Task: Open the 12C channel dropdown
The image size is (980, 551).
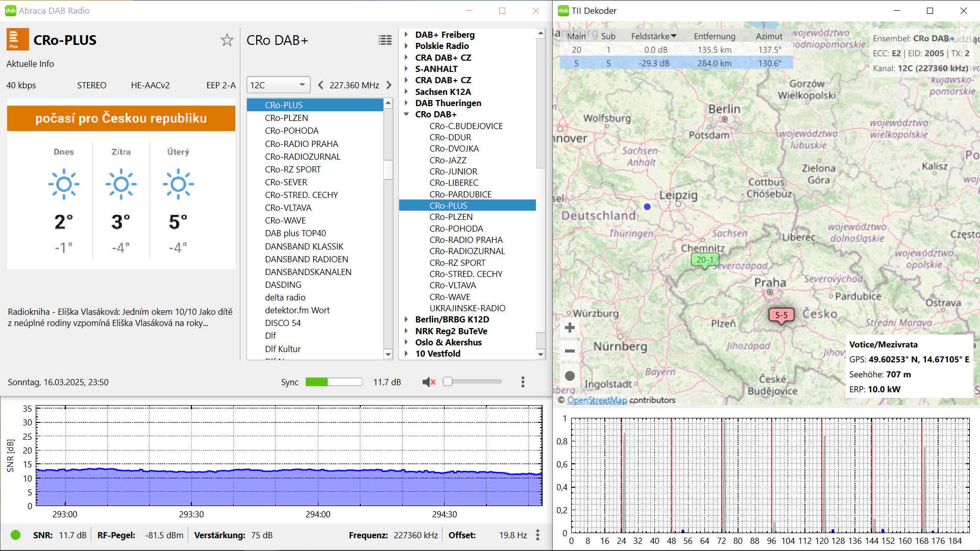Action: pos(278,85)
